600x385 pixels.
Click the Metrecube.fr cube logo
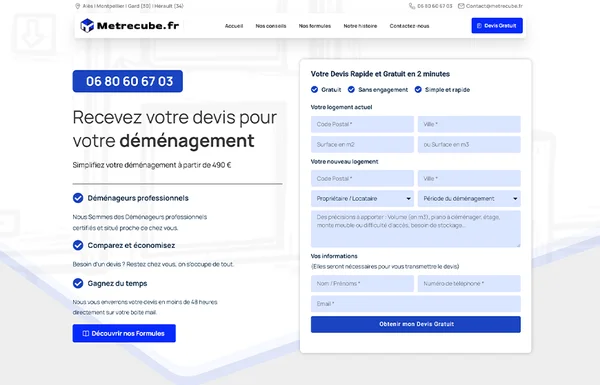(87, 26)
